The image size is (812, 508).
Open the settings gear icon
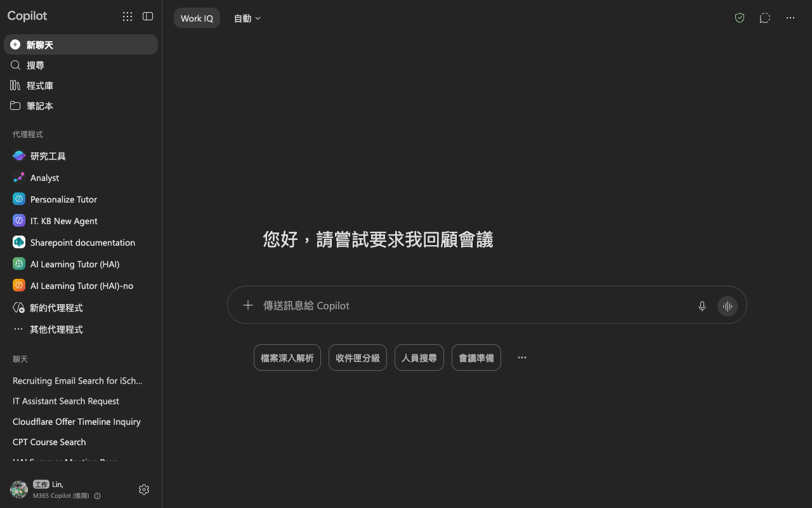pyautogui.click(x=144, y=490)
